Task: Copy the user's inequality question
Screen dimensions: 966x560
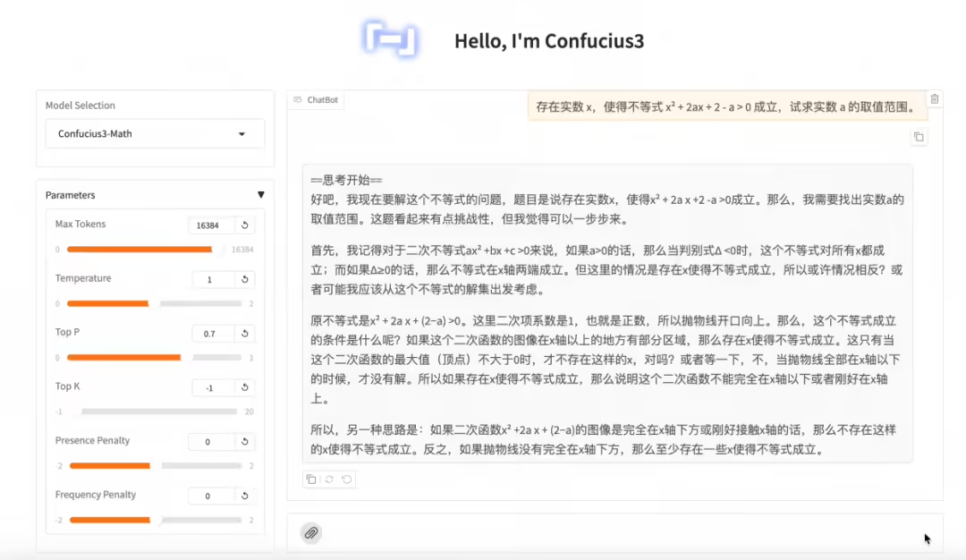Action: click(919, 136)
